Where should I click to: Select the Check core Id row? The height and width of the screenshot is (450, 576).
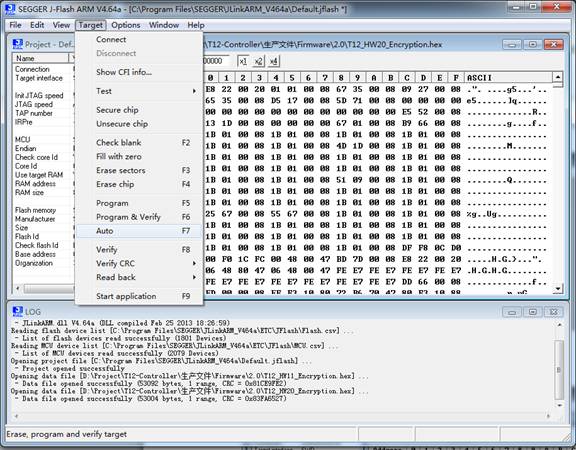pyautogui.click(x=43, y=157)
